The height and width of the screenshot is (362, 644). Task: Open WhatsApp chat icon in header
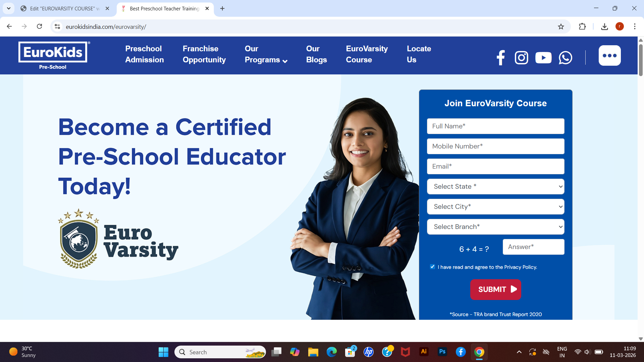(565, 58)
